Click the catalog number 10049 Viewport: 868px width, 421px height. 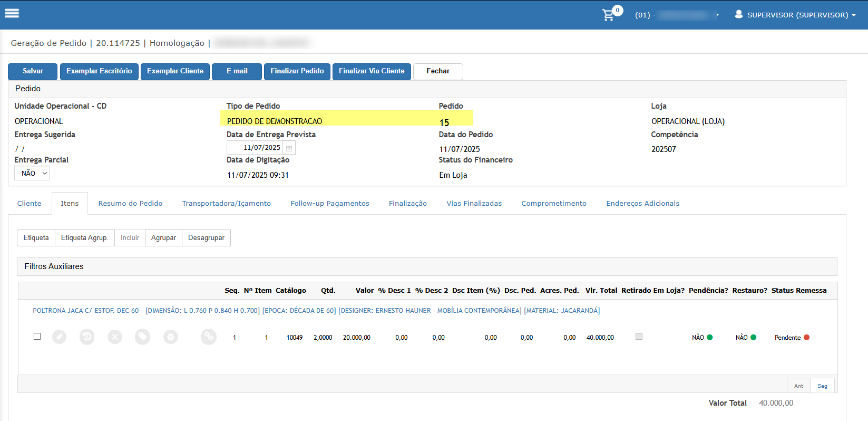coord(295,338)
